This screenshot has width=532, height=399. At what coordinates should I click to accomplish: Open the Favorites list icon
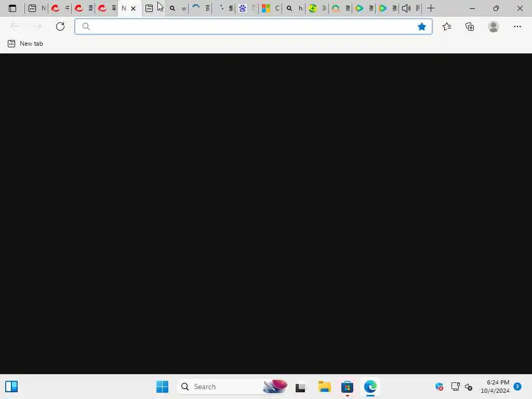click(x=447, y=26)
